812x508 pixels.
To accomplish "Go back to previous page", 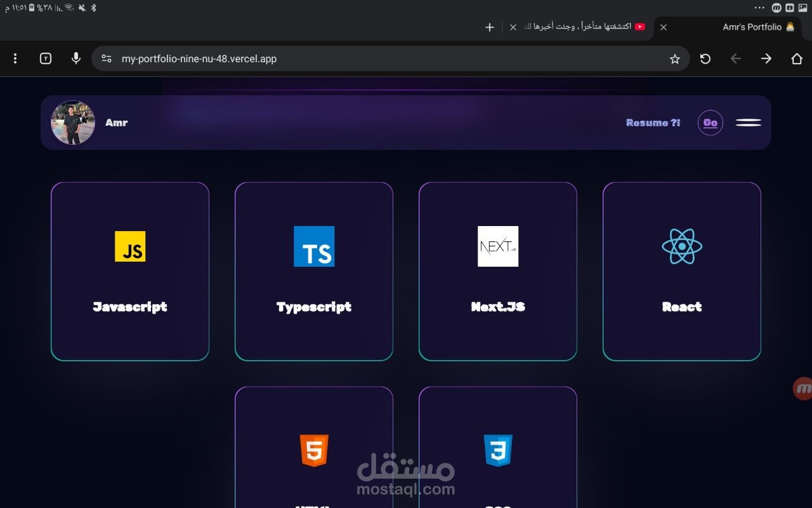I will click(736, 58).
